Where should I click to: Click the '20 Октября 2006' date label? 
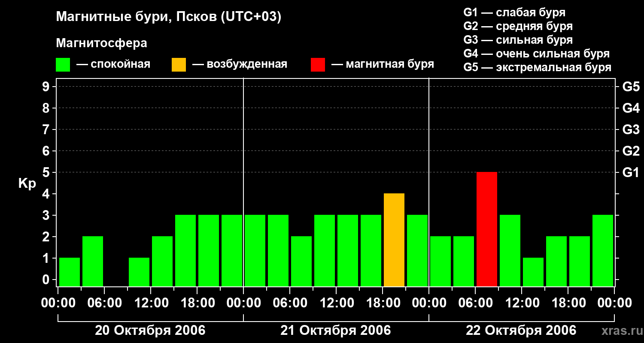tap(150, 331)
